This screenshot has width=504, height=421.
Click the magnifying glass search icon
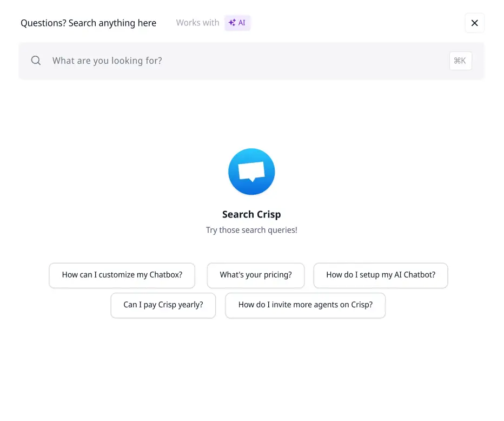point(36,61)
